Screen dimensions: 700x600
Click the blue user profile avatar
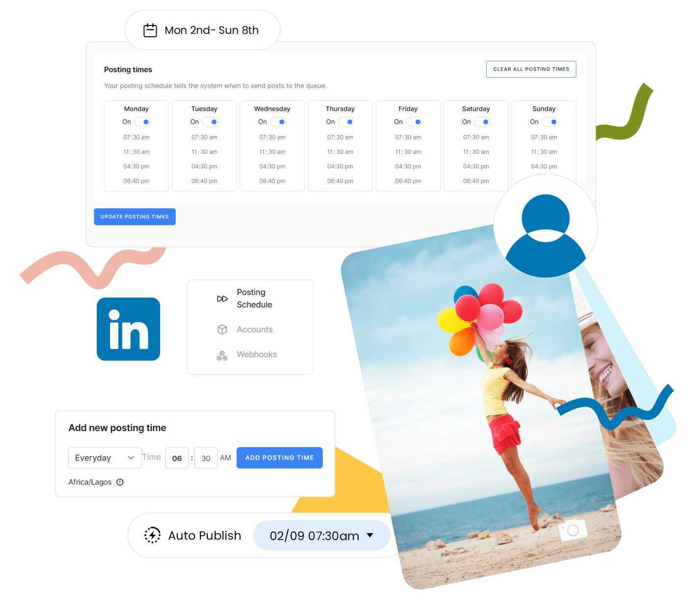546,226
